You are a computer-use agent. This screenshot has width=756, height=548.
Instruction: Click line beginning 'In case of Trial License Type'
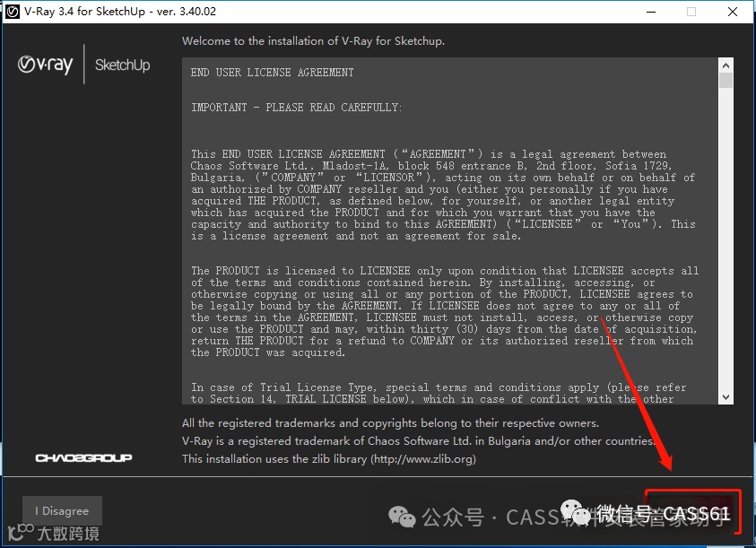439,387
